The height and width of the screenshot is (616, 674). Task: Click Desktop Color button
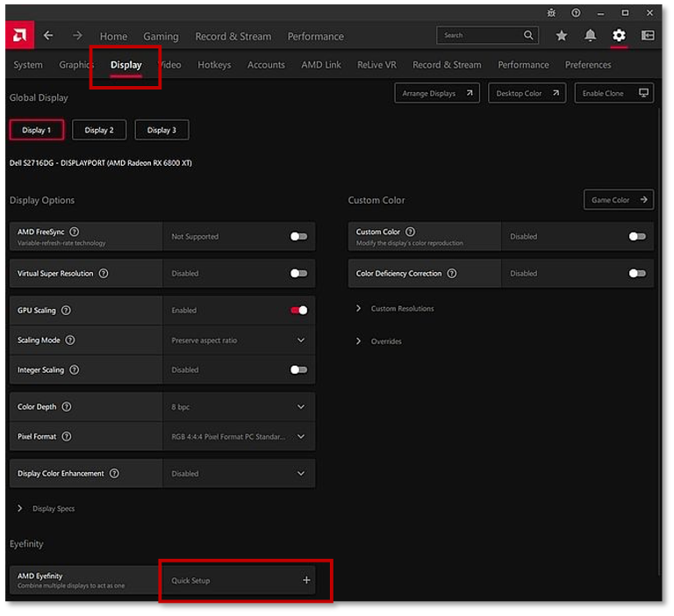[527, 93]
